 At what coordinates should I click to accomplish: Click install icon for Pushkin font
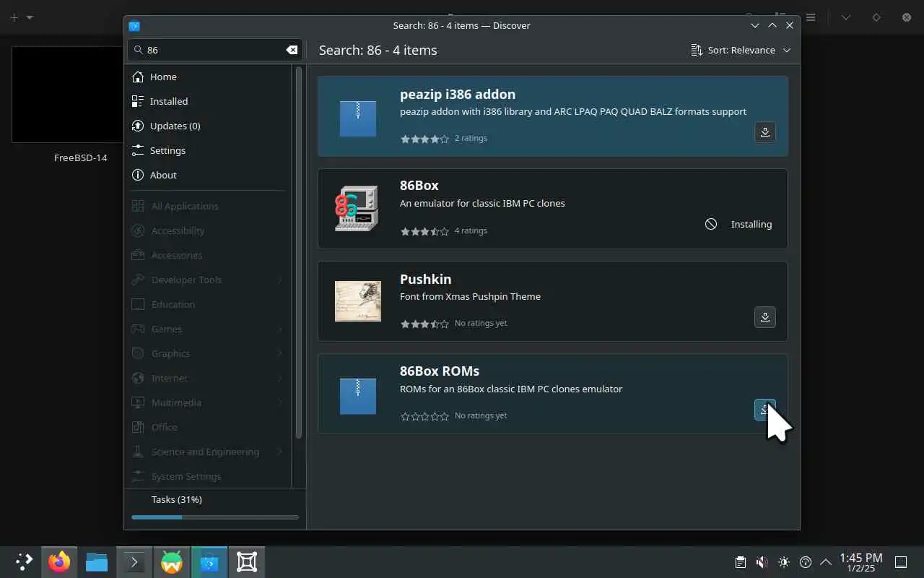(764, 317)
